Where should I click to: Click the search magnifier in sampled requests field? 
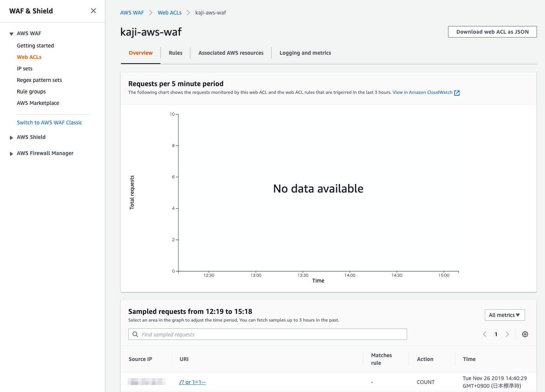(x=135, y=334)
